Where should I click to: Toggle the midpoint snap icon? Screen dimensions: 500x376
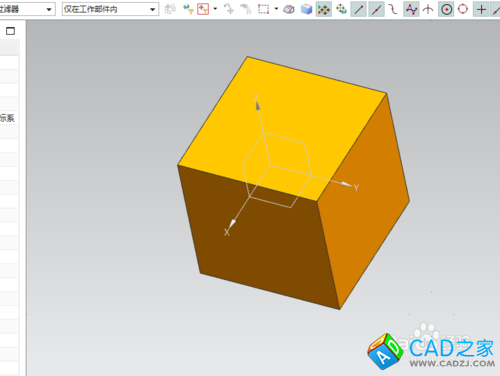[377, 9]
